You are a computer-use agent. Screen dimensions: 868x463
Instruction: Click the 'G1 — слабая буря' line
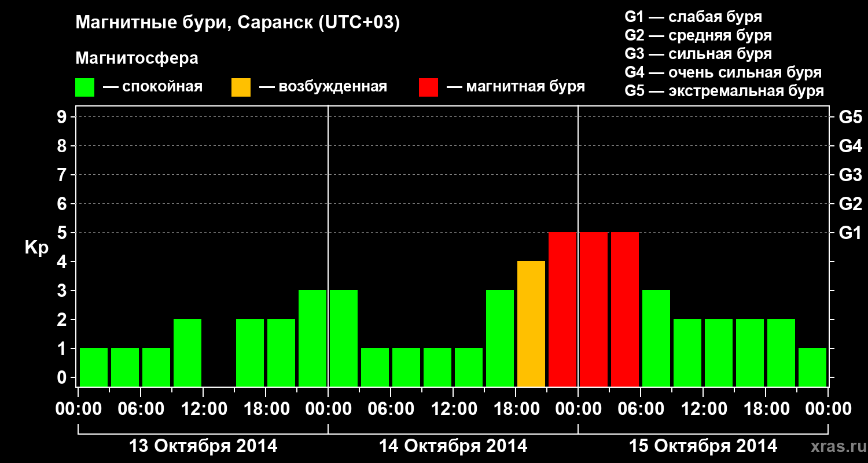click(x=693, y=16)
